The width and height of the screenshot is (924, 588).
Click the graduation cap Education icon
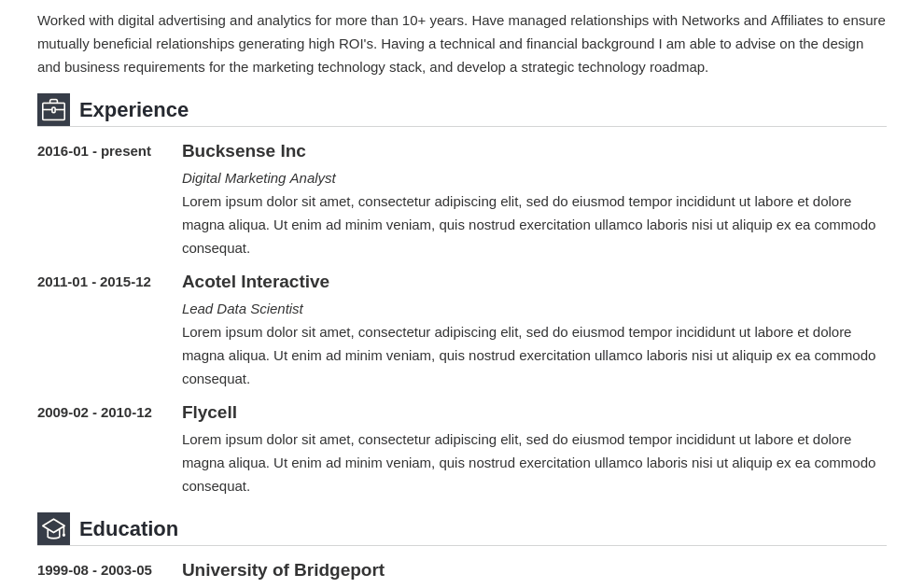point(53,528)
